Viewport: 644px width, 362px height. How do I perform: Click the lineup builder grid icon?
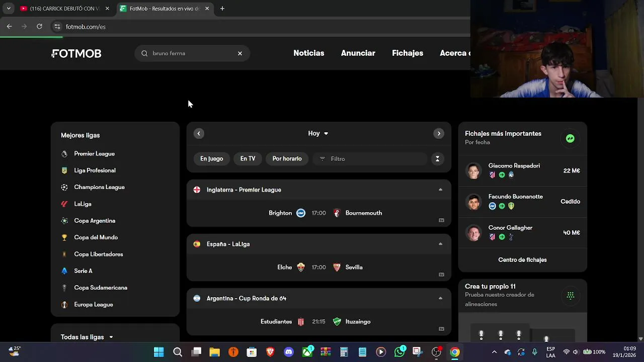pyautogui.click(x=570, y=296)
